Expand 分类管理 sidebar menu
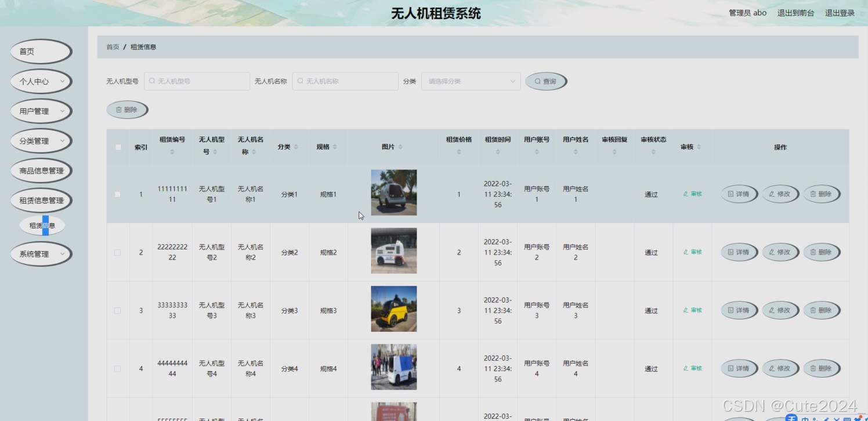Viewport: 868px width, 421px height. [x=41, y=141]
